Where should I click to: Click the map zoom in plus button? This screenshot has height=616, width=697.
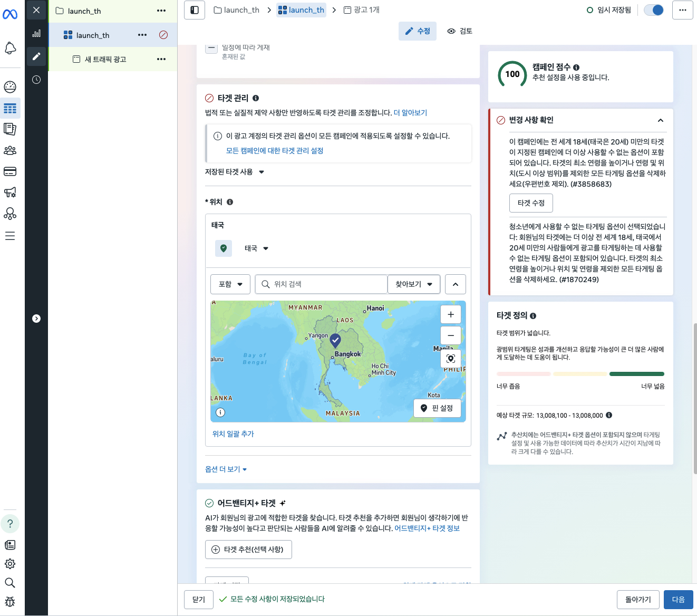click(451, 314)
